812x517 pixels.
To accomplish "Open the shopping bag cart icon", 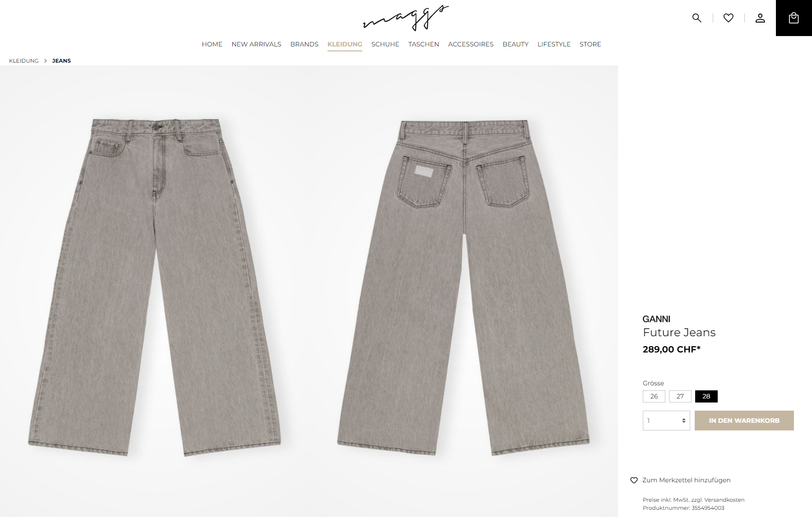I will 794,18.
